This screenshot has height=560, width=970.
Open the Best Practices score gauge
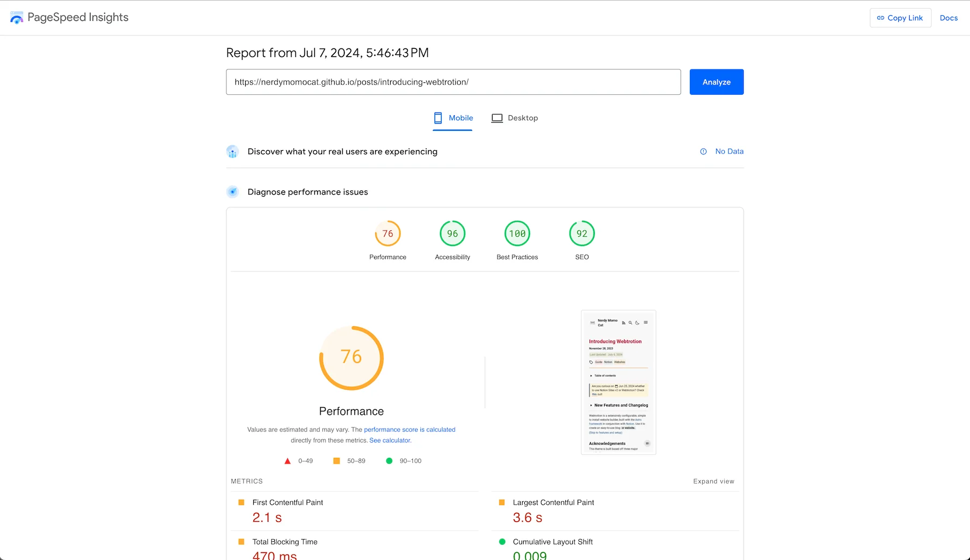(517, 234)
